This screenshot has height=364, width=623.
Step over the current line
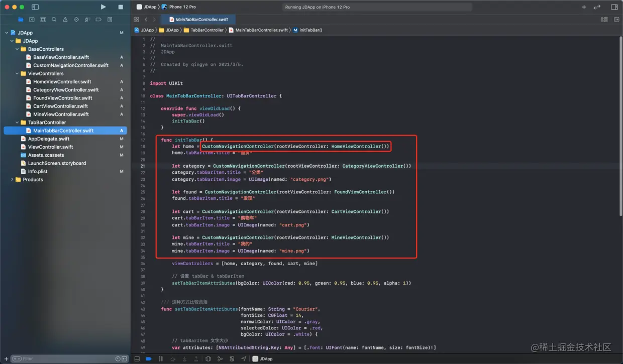click(x=173, y=359)
